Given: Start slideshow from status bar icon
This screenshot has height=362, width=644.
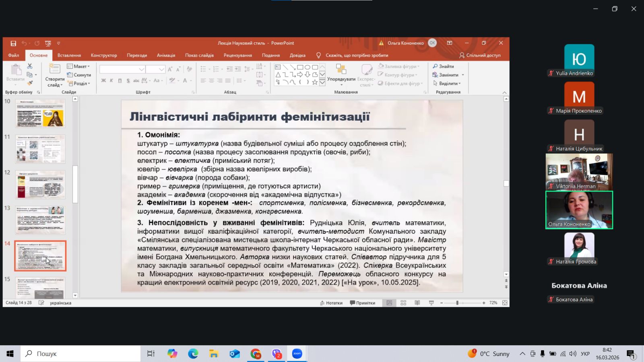Looking at the screenshot, I should 431,303.
